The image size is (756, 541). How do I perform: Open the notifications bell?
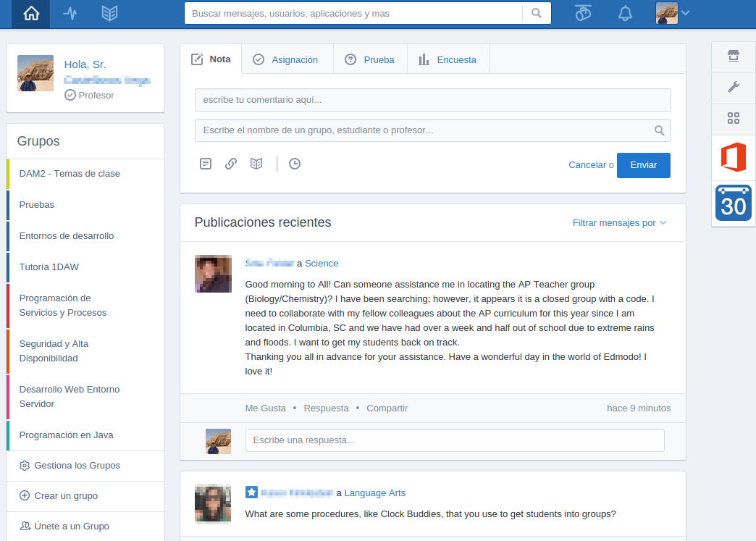pyautogui.click(x=625, y=14)
